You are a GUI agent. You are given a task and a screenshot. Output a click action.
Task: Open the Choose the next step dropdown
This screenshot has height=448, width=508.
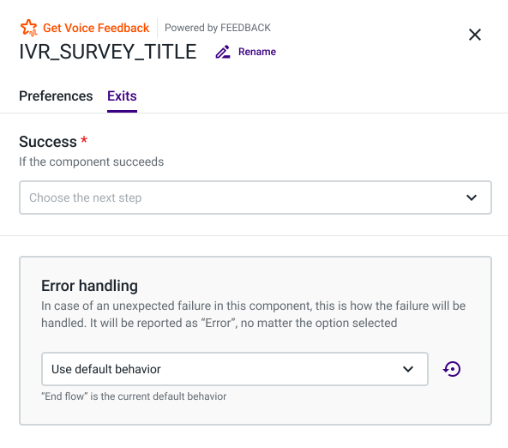(x=255, y=197)
